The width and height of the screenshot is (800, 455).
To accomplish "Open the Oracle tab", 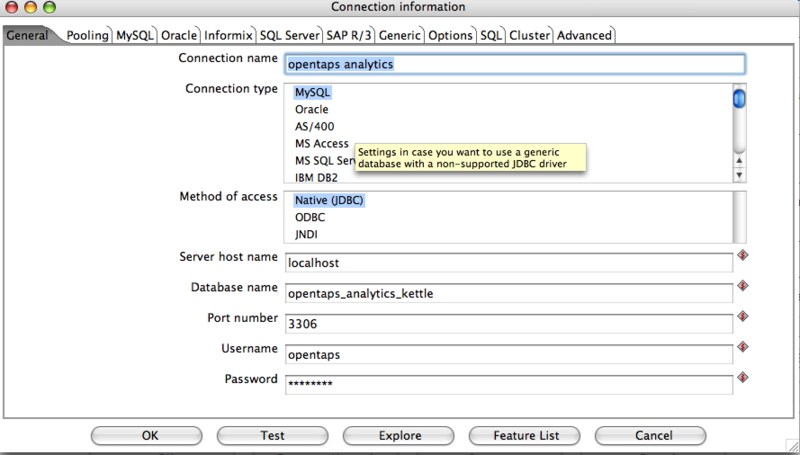I will 179,35.
